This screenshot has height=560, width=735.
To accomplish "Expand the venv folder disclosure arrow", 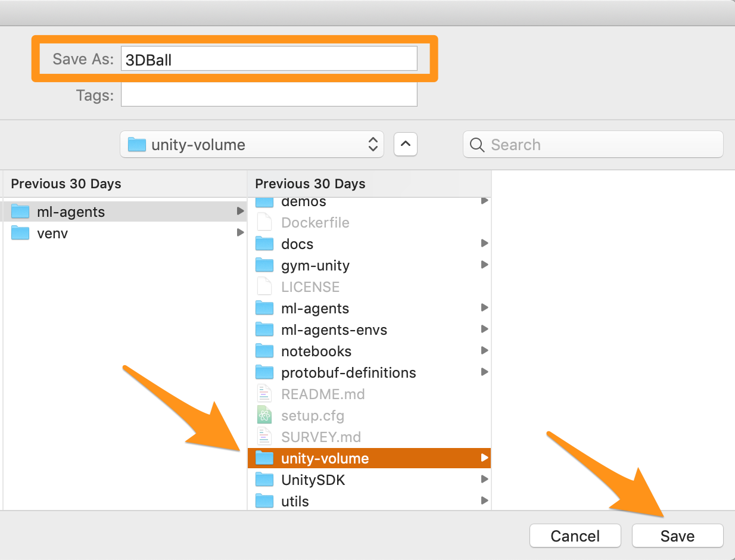I will [240, 233].
